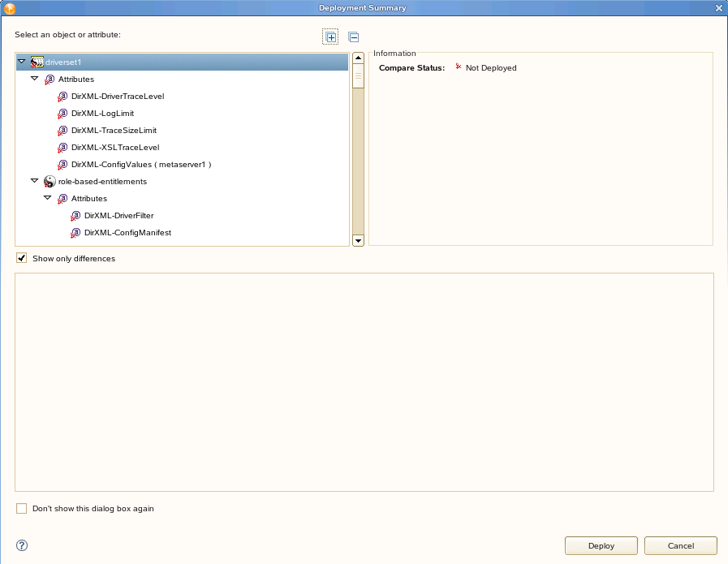Click the attribute icon beside DirXML-ConfigManifest
This screenshot has height=564, width=728.
coord(75,233)
